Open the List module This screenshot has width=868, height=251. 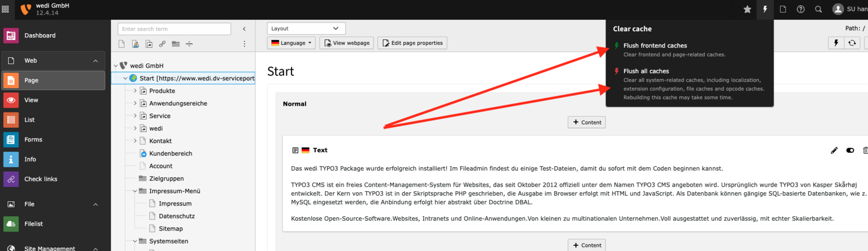coord(54,120)
